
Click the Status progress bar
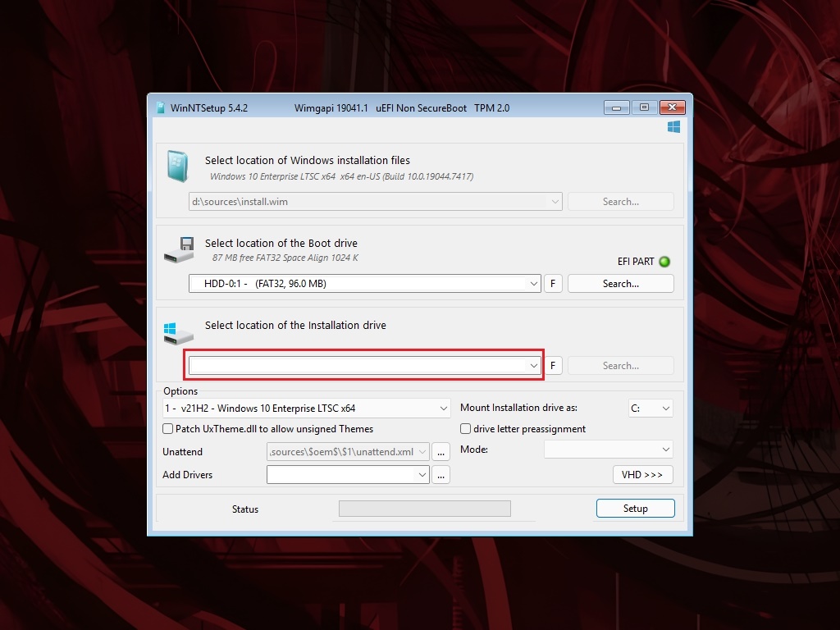425,509
